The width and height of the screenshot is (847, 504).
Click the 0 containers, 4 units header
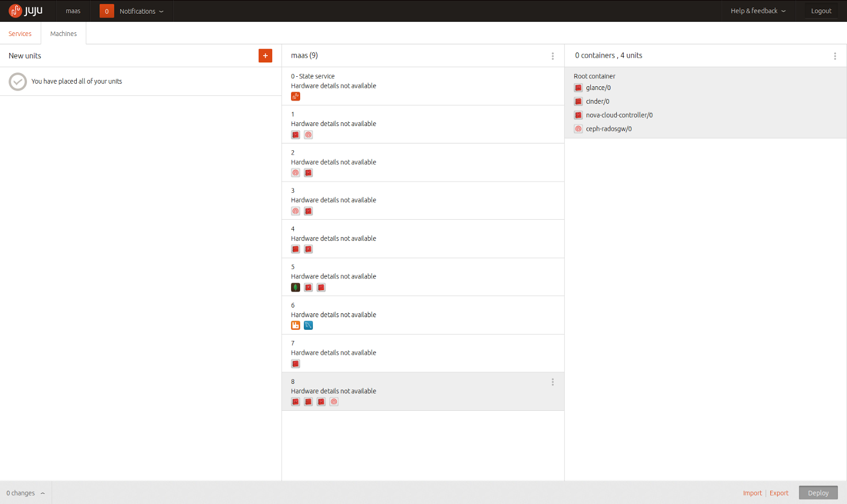click(609, 56)
